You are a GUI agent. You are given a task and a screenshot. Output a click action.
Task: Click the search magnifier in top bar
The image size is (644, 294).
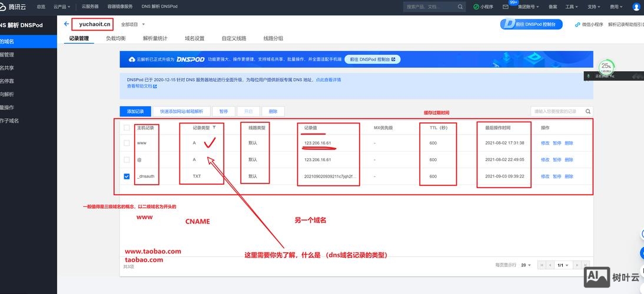(x=460, y=6)
